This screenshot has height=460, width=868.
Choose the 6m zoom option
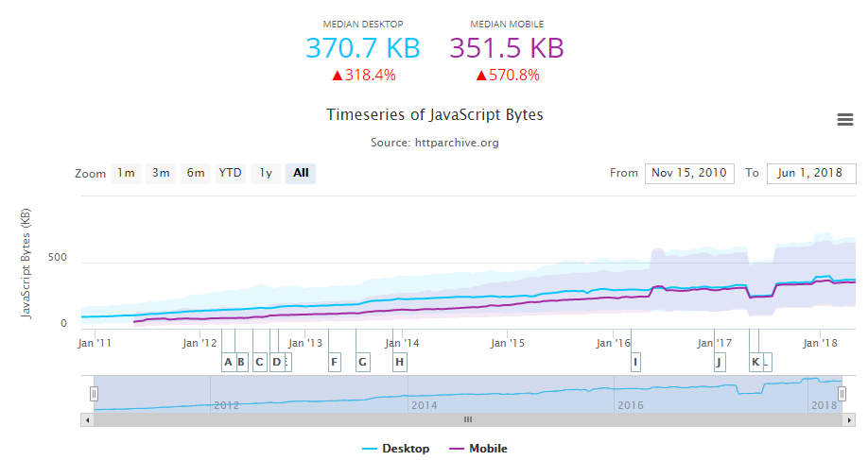pos(195,173)
